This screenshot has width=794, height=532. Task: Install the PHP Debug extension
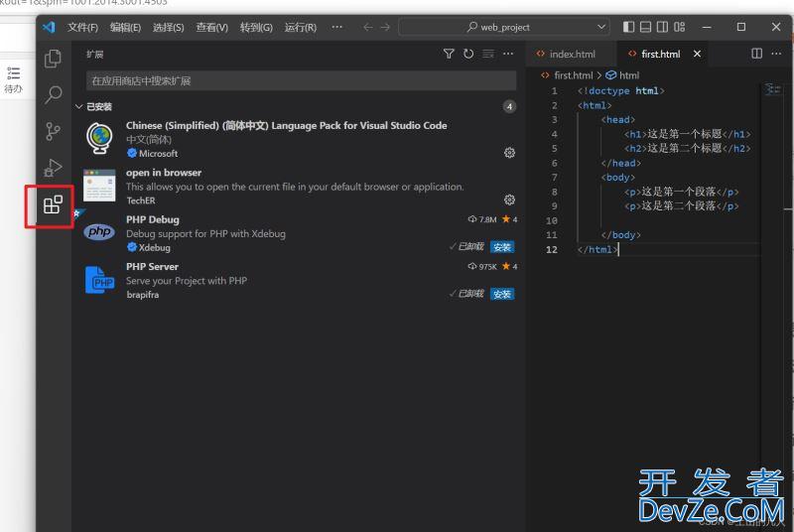click(x=502, y=247)
